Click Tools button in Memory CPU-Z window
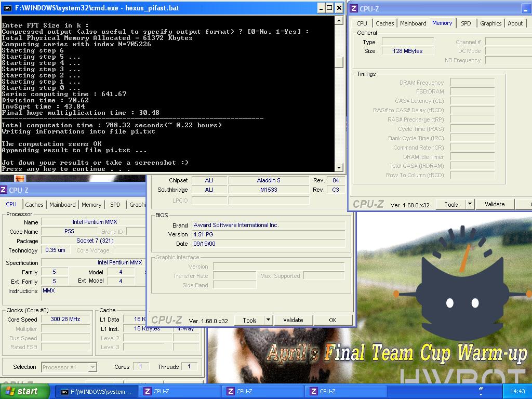 [451, 205]
